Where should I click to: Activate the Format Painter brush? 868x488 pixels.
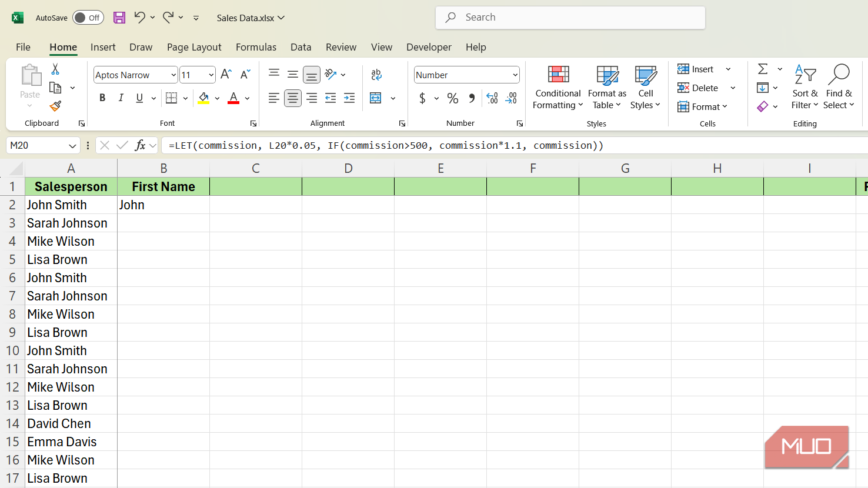pos(55,106)
